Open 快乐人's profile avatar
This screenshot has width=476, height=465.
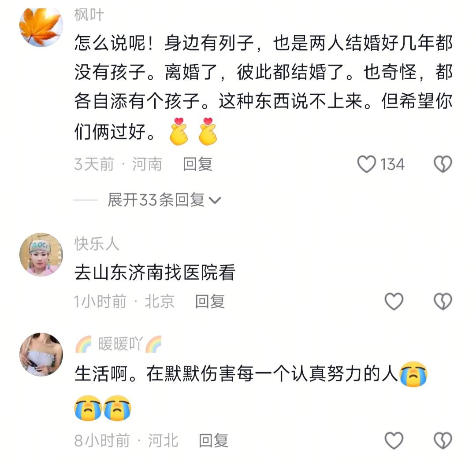click(41, 255)
